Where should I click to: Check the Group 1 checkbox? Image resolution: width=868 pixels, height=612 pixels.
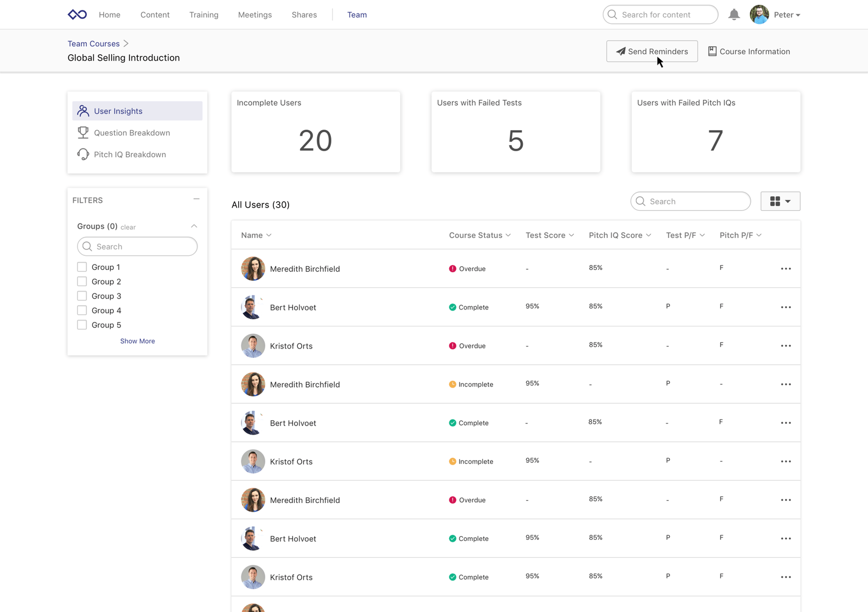[82, 267]
